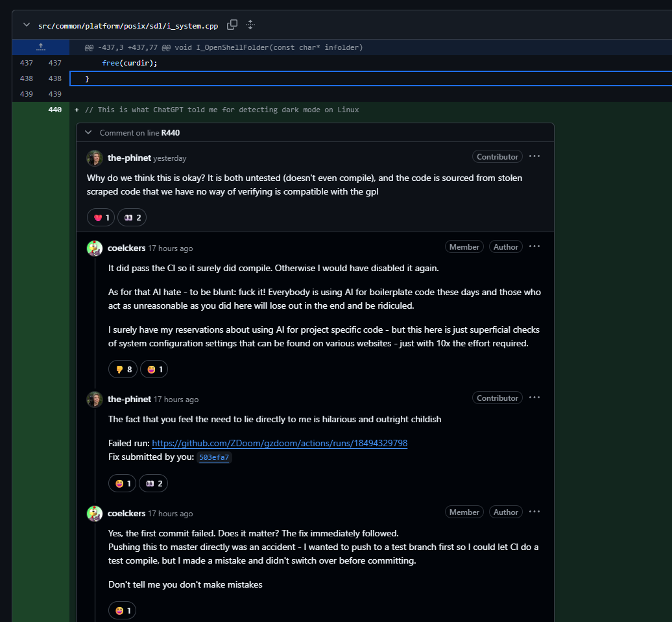672x622 pixels.
Task: Click the Member badge on coelckers' last reply
Action: [x=464, y=512]
